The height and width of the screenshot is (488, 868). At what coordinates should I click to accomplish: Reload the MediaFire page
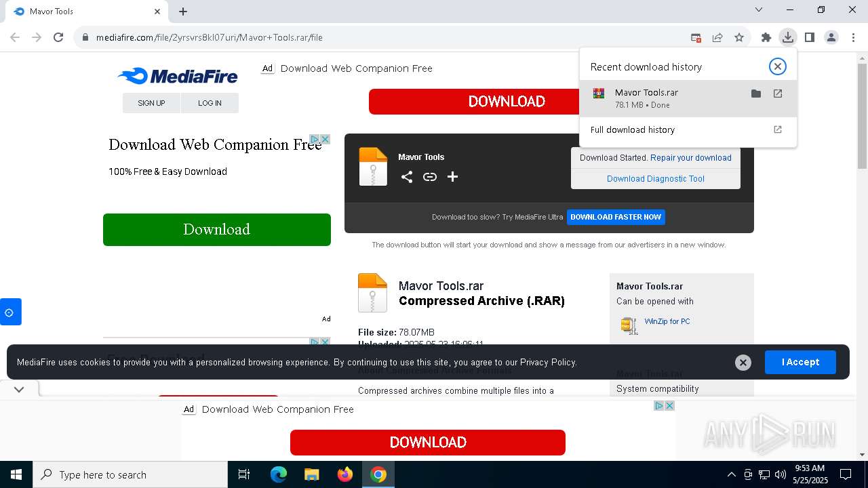click(x=58, y=37)
